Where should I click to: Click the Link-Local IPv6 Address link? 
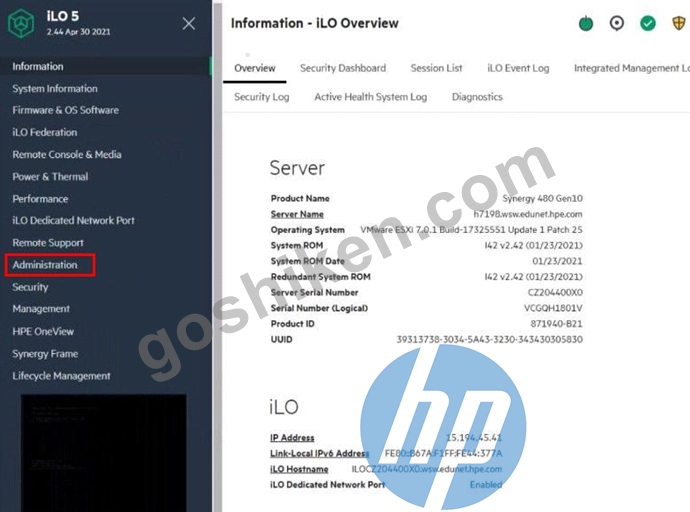pyautogui.click(x=319, y=453)
